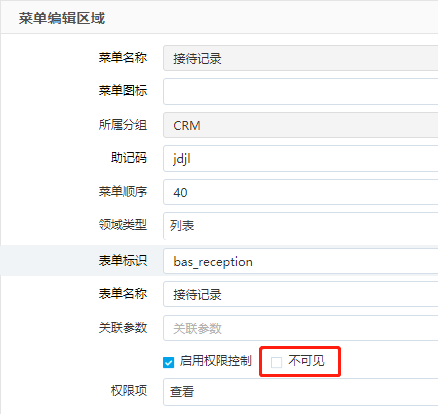
Task: Click the 助记码 field label
Action: coord(129,158)
